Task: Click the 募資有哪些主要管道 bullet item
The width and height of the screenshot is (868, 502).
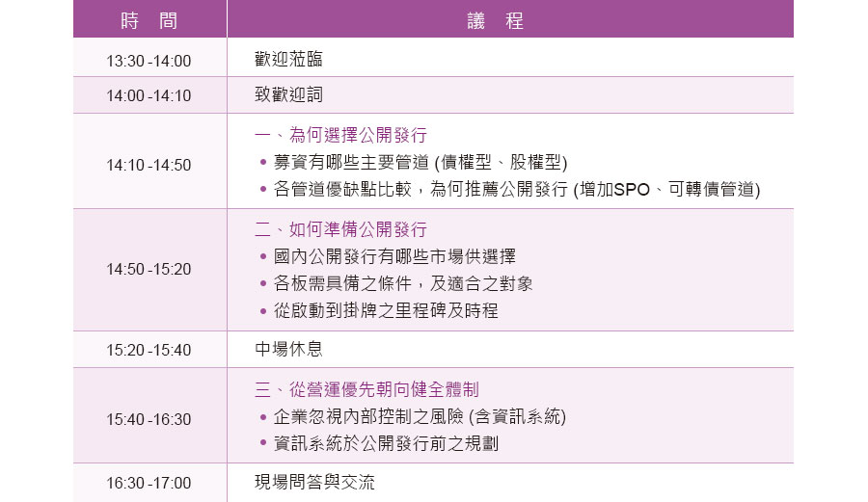Action: pos(420,162)
